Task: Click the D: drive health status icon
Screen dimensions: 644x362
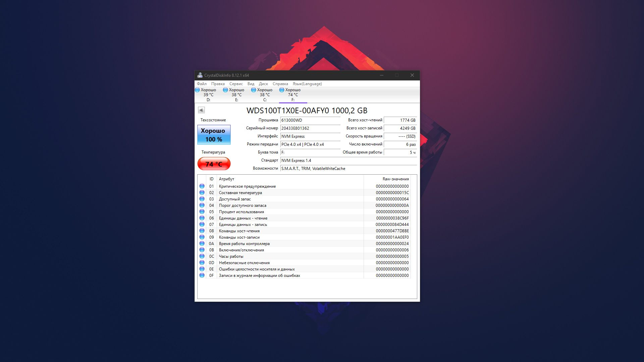Action: coord(197,89)
